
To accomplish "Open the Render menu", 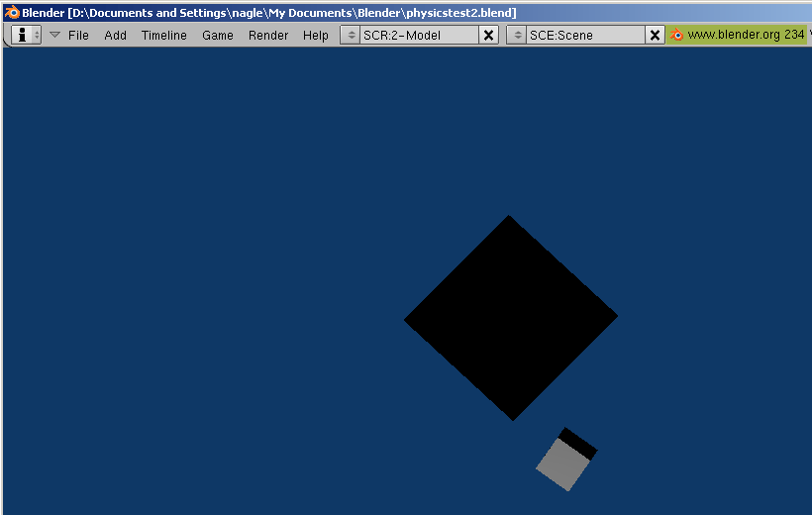I will [268, 36].
